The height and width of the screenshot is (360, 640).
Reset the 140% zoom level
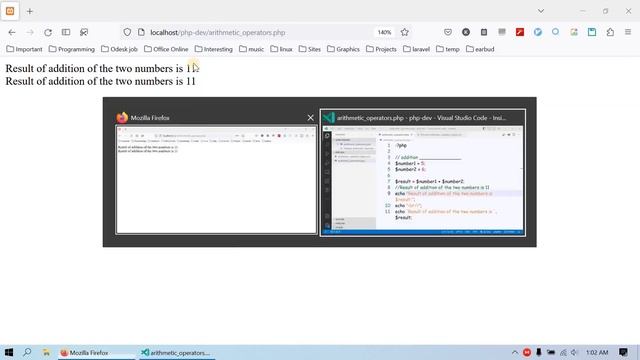coord(384,32)
